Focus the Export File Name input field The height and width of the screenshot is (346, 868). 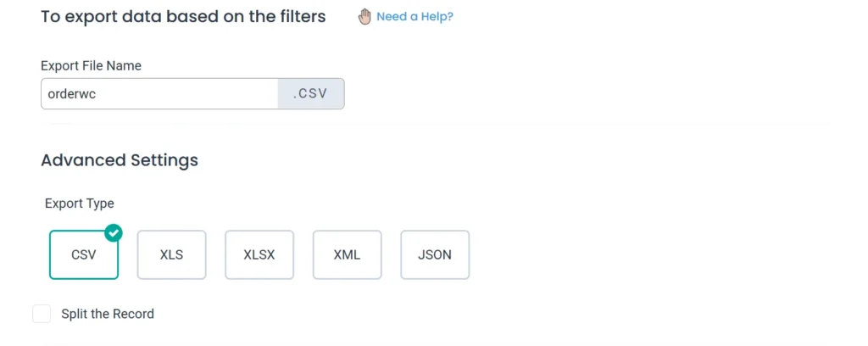pos(159,94)
